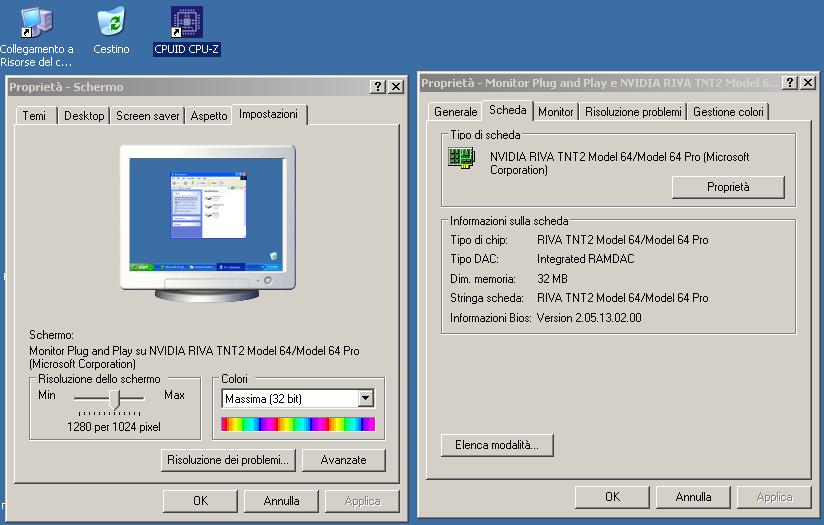This screenshot has height=525, width=824.
Task: Click help button in Proprietà - Schermo title bar
Action: tap(377, 87)
